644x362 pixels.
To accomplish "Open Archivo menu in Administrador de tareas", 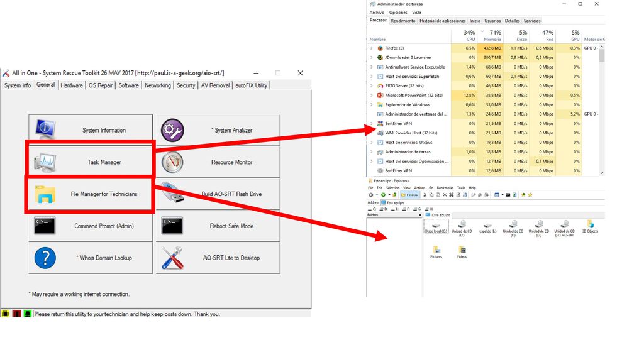I will (x=377, y=13).
